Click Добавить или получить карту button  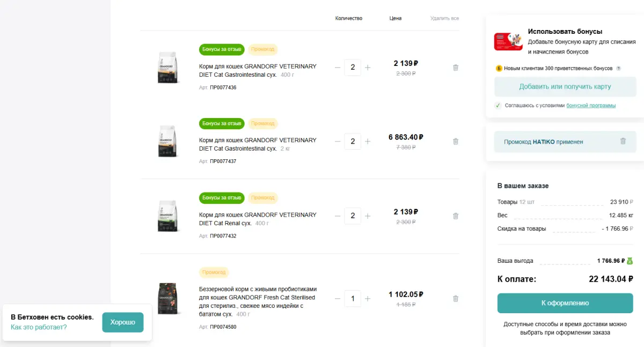pyautogui.click(x=565, y=86)
